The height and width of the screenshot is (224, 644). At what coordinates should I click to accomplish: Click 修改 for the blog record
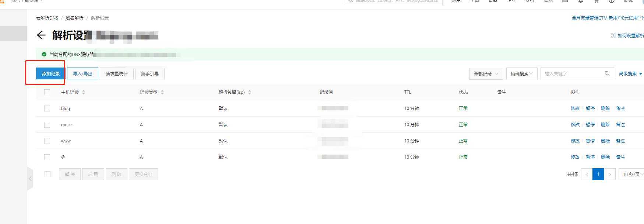pyautogui.click(x=575, y=108)
